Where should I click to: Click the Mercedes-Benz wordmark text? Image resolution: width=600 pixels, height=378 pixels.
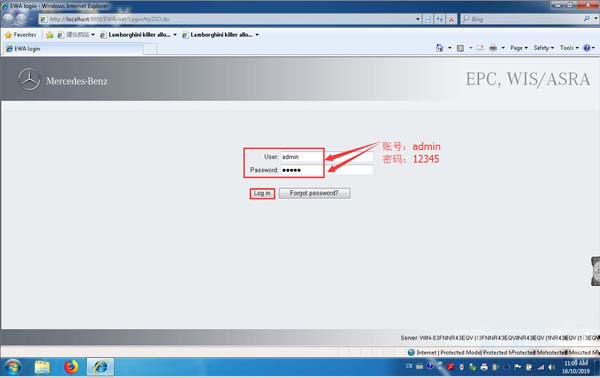[77, 81]
